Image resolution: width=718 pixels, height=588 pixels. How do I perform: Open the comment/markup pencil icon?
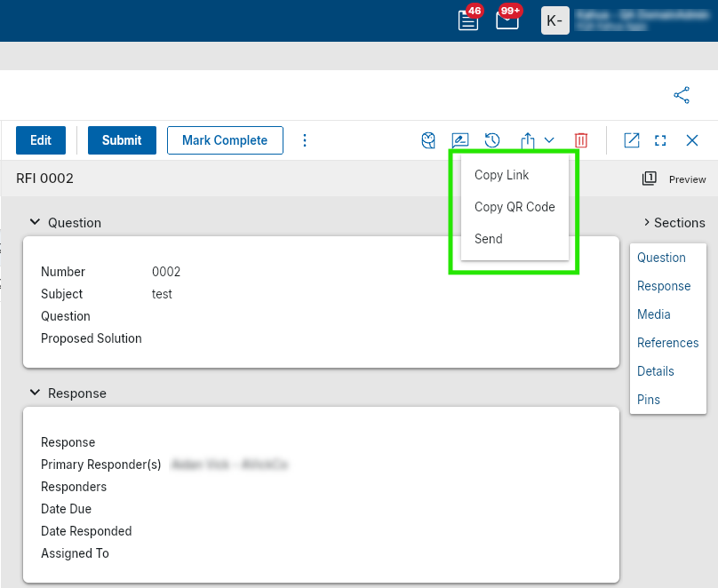[460, 140]
